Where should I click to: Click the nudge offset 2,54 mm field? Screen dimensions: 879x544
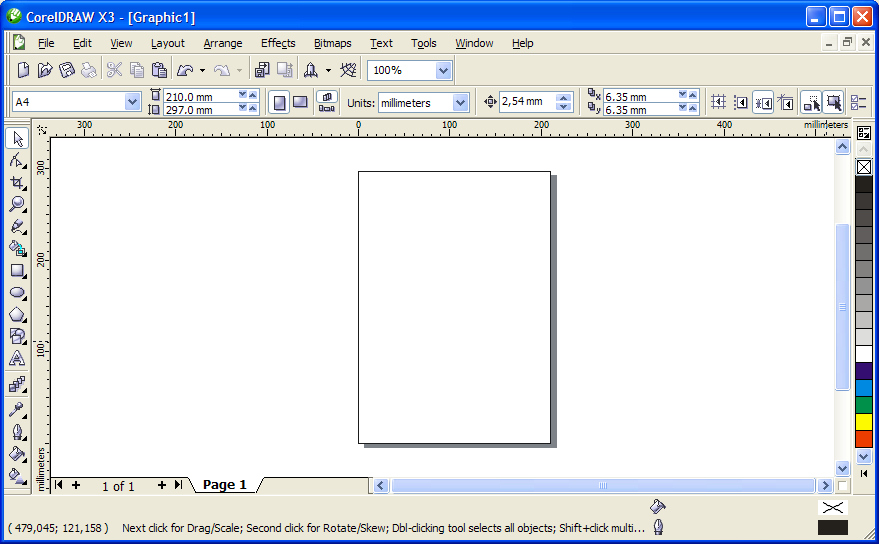[x=526, y=102]
